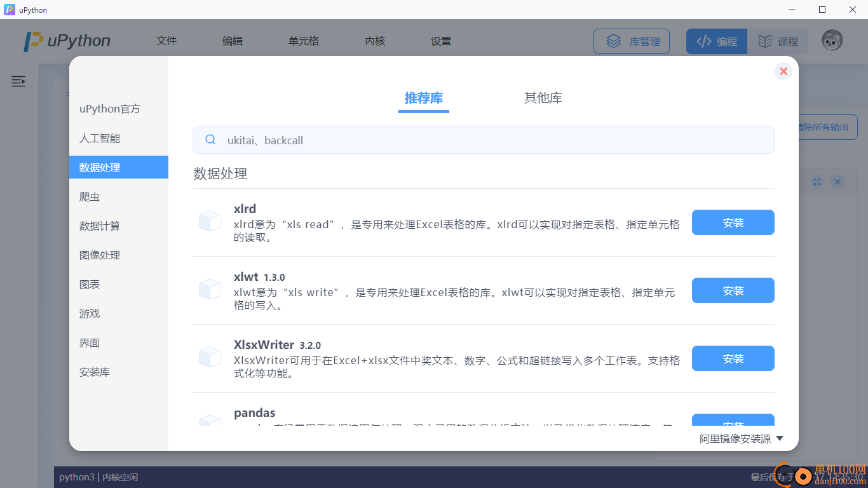Screen dimensions: 868x488
Task: Click the expand fullscreen icon in output panel
Action: pyautogui.click(x=817, y=182)
